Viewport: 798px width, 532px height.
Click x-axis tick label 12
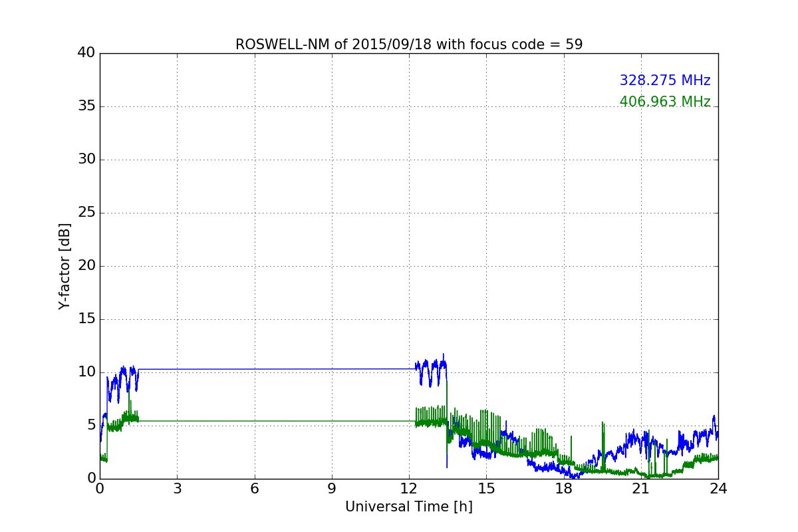(x=409, y=489)
